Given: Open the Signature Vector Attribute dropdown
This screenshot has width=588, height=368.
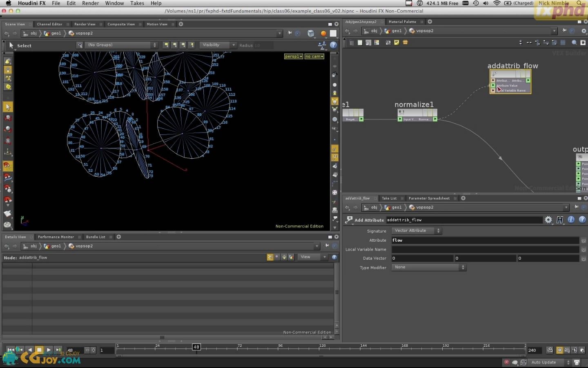Looking at the screenshot, I should click(416, 231).
